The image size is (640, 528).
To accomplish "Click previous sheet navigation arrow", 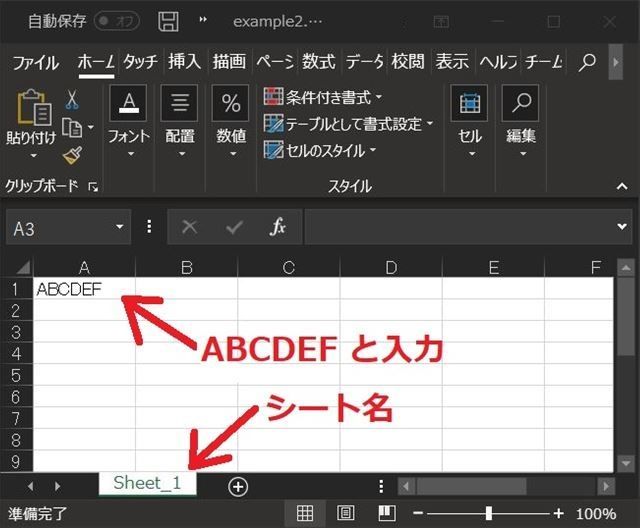I will (x=30, y=486).
